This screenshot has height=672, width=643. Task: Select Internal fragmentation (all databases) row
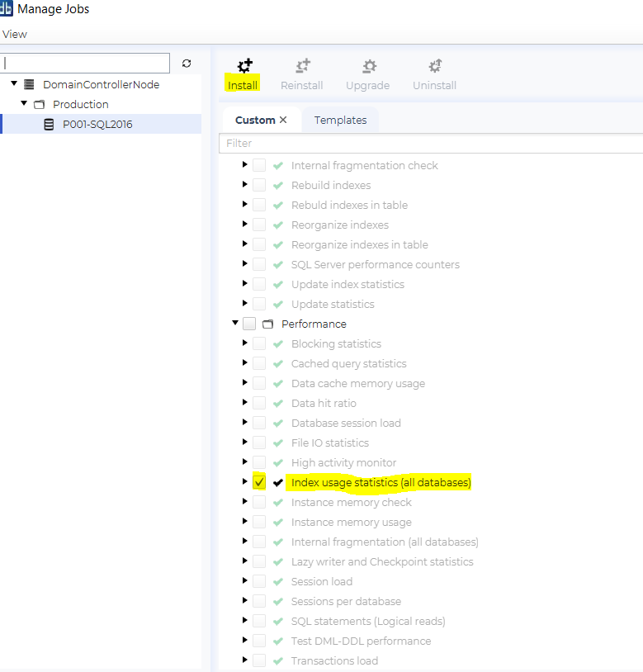pos(385,542)
